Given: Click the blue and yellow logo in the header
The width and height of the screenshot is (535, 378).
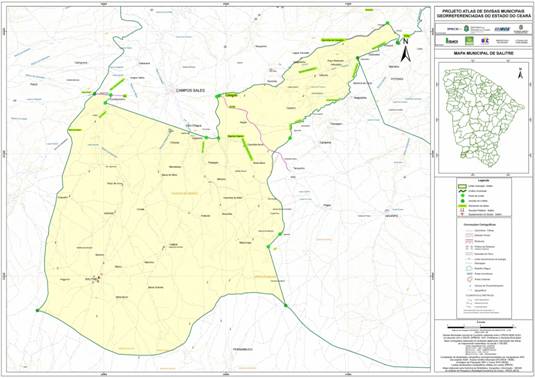Looking at the screenshot, I should 485,41.
